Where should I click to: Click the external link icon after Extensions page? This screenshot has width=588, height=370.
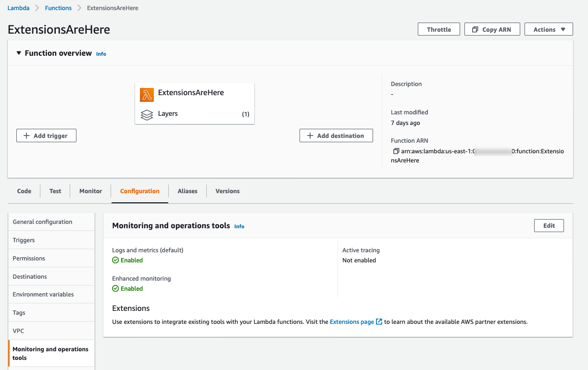pyautogui.click(x=379, y=321)
